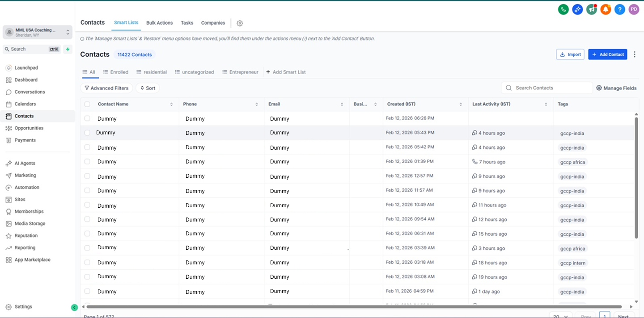This screenshot has width=644, height=318.
Task: Toggle select-all checkbox in table header
Action: coord(87,104)
